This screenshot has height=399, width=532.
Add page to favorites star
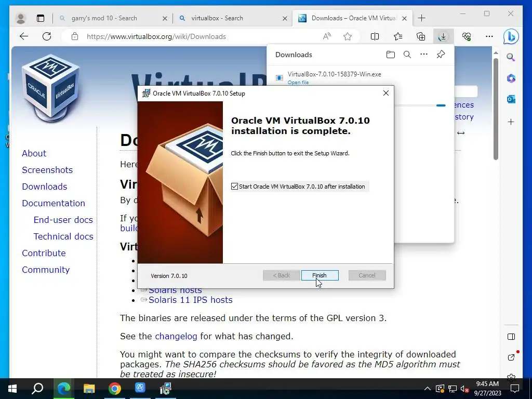[x=348, y=36]
